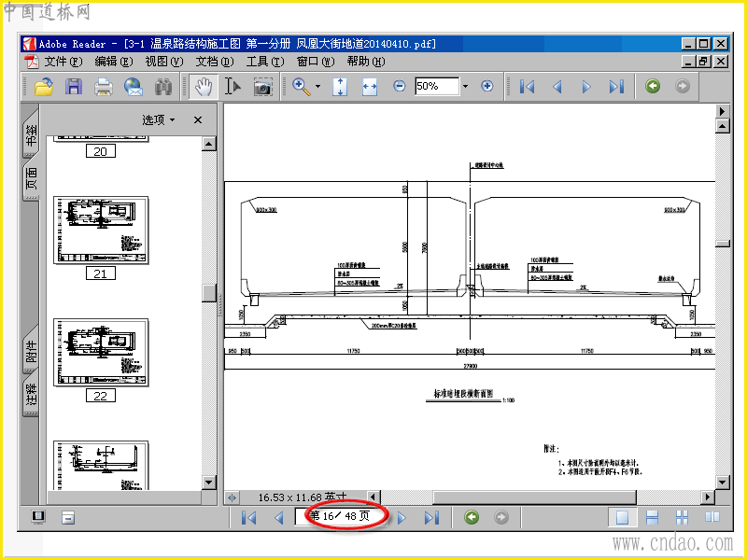Open the 文件(F) menu
This screenshot has height=560, width=747.
[x=63, y=62]
